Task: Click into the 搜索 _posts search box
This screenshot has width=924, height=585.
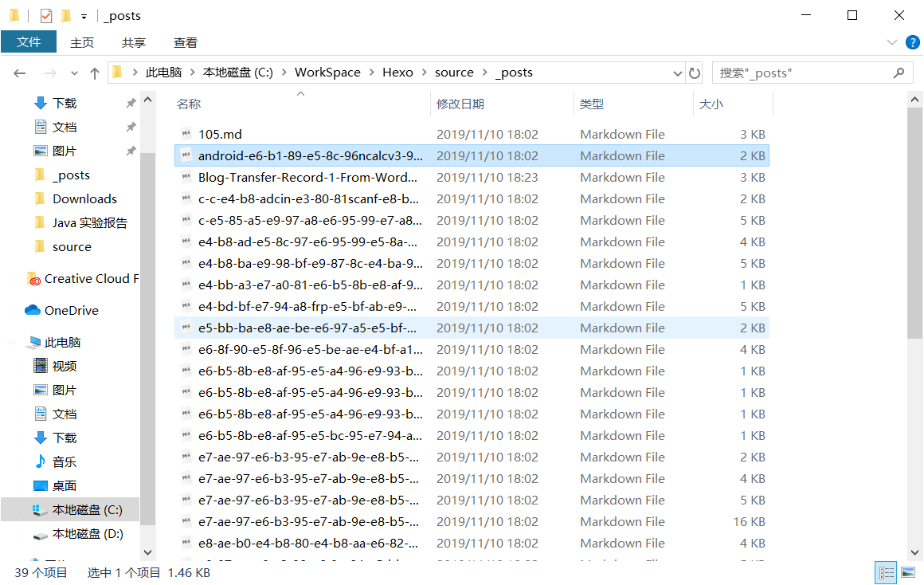Action: pyautogui.click(x=801, y=73)
